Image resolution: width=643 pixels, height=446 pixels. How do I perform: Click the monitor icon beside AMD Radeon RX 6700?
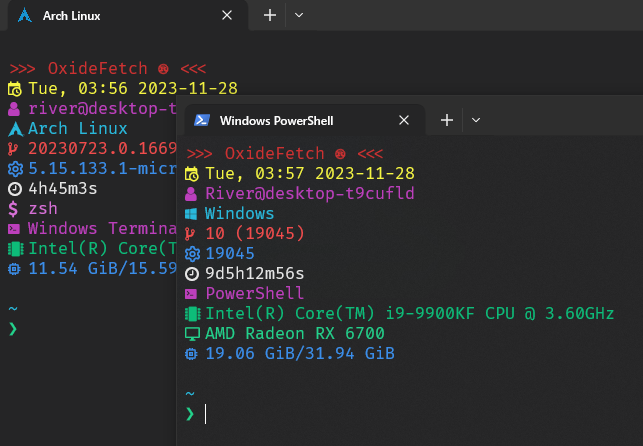(192, 334)
